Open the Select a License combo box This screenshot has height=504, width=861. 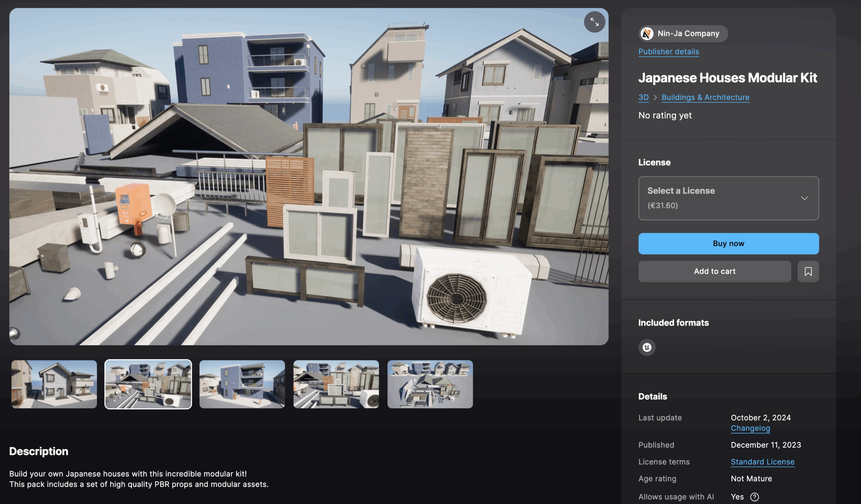tap(717, 198)
